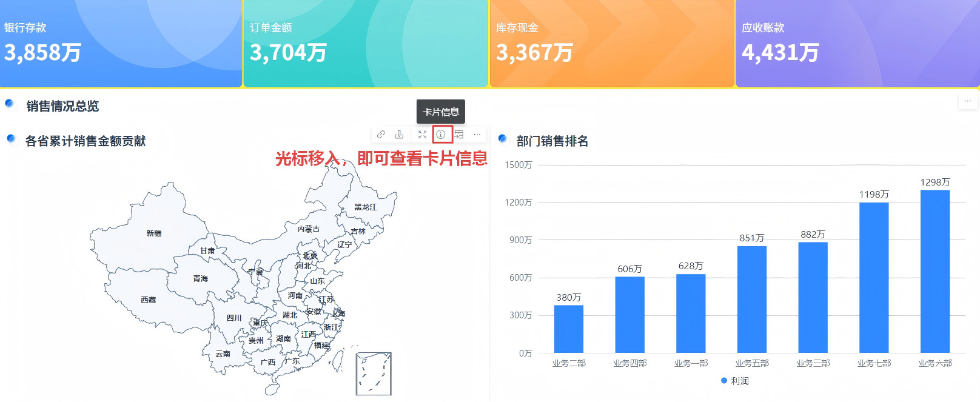This screenshot has height=402, width=980.
Task: Click the South China Sea inset thumbnail
Action: [x=374, y=374]
